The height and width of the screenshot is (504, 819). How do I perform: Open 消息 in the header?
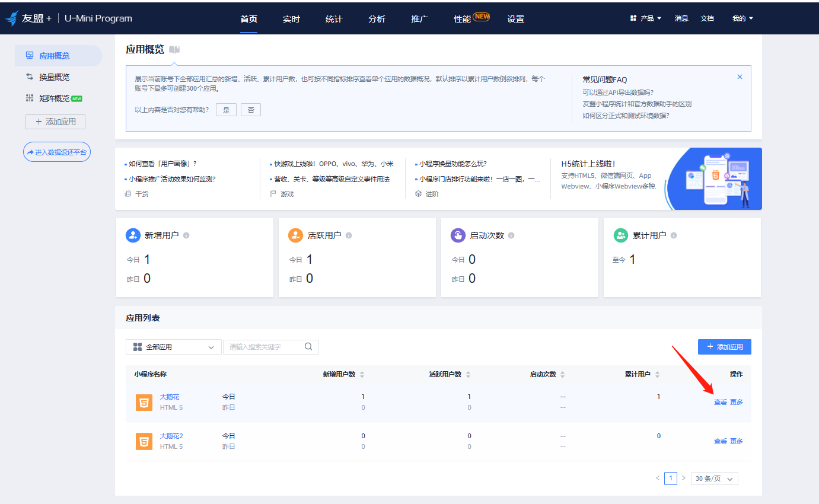pos(681,18)
